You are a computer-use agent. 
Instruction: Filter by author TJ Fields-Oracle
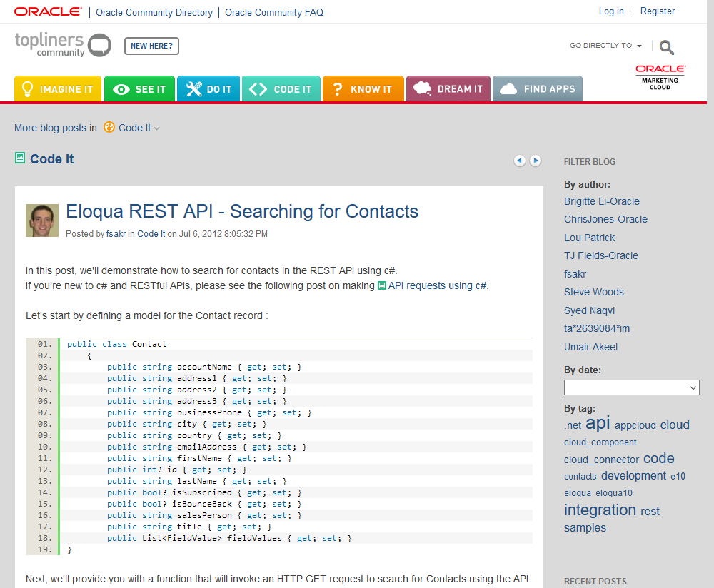pos(601,255)
